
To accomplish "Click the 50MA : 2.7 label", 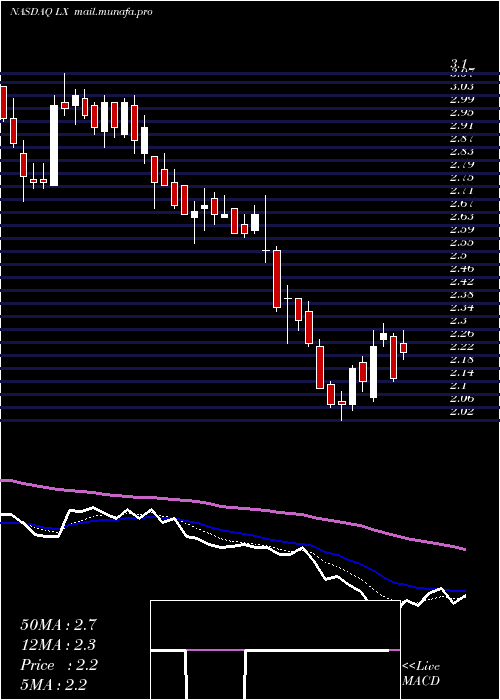I will pos(58,625).
